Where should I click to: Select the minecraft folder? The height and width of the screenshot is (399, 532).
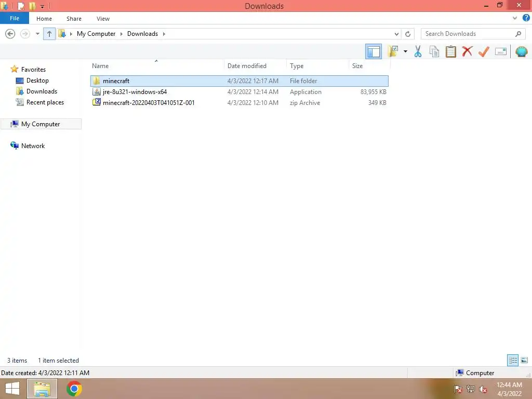click(x=239, y=81)
